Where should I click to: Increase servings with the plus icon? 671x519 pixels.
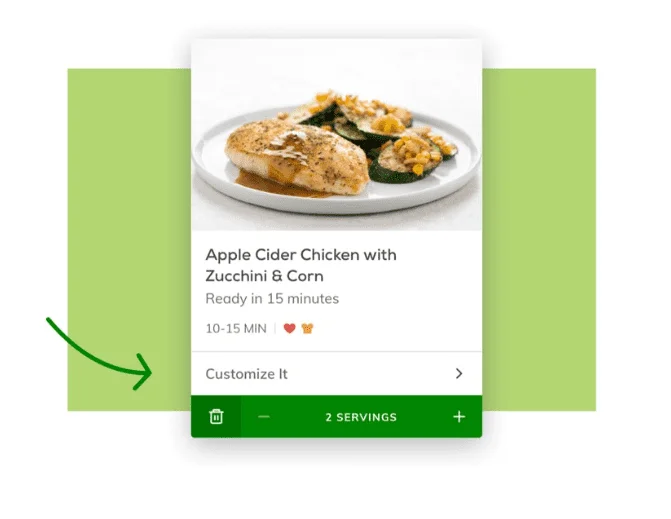459,416
